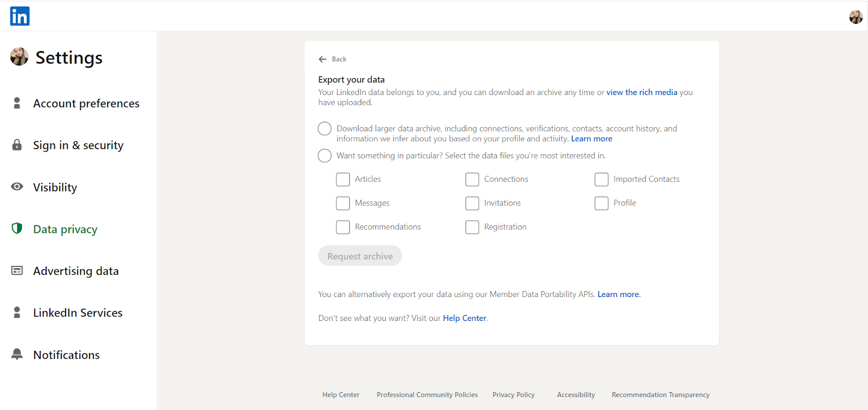Click the Sign in & security lock icon
Viewport: 868px width, 410px height.
pos(17,145)
